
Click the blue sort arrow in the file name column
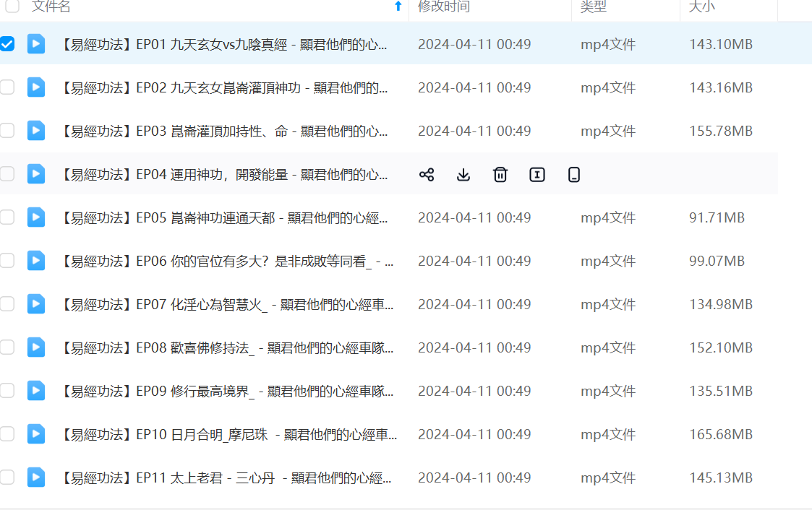click(398, 7)
